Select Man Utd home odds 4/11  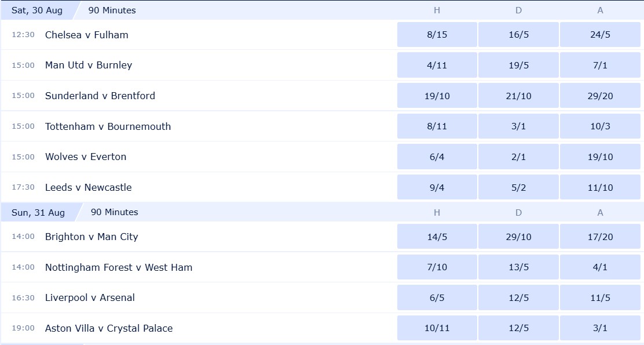(x=437, y=65)
